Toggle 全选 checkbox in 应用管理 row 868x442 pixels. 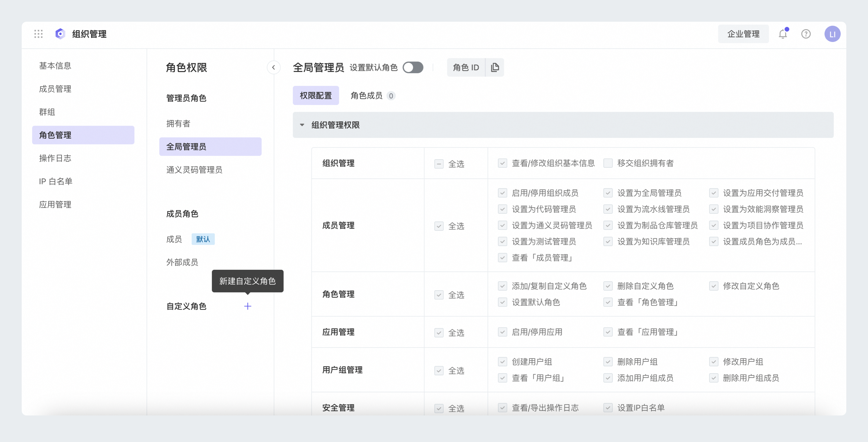pos(439,333)
